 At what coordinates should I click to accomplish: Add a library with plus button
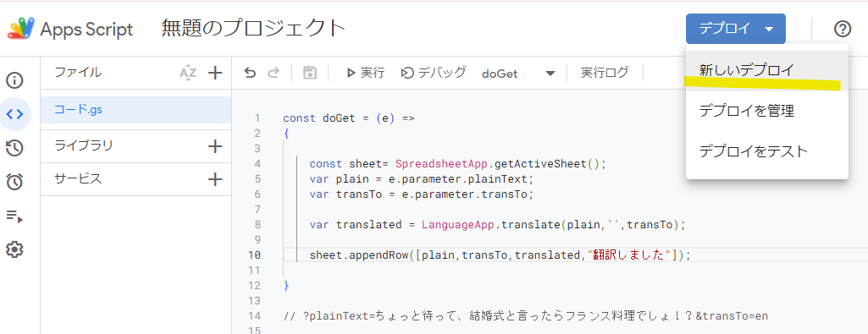click(215, 146)
